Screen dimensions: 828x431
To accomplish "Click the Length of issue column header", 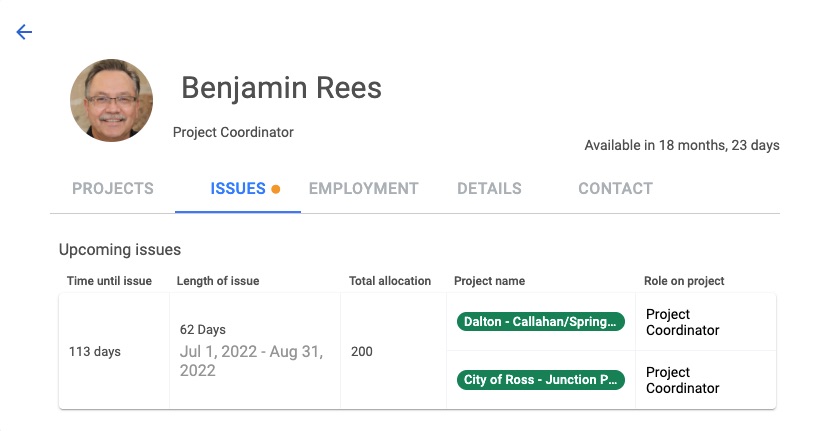I will click(x=218, y=281).
